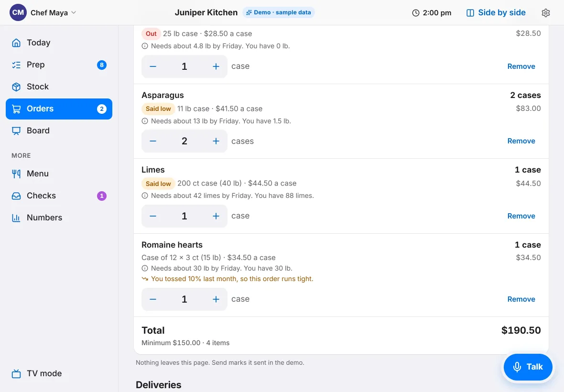Increase Romaine hearts quantity with plus
564x392 pixels.
pyautogui.click(x=216, y=299)
